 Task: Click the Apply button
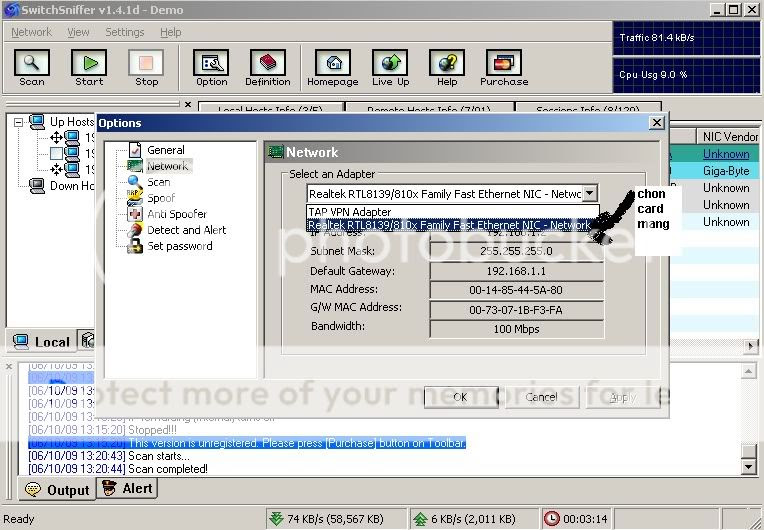click(x=623, y=397)
